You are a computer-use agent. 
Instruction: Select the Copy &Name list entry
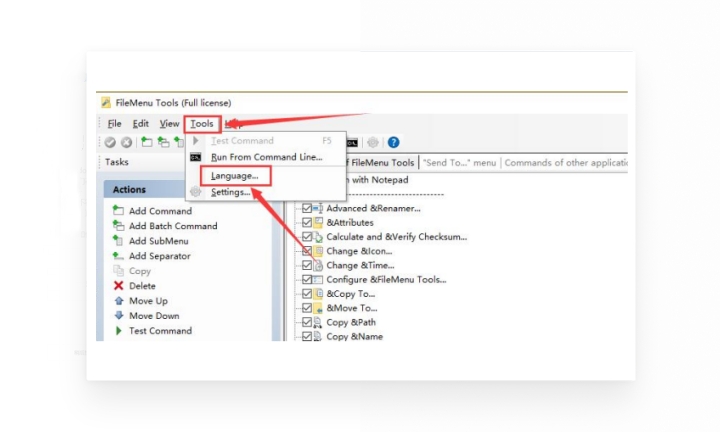pos(354,337)
